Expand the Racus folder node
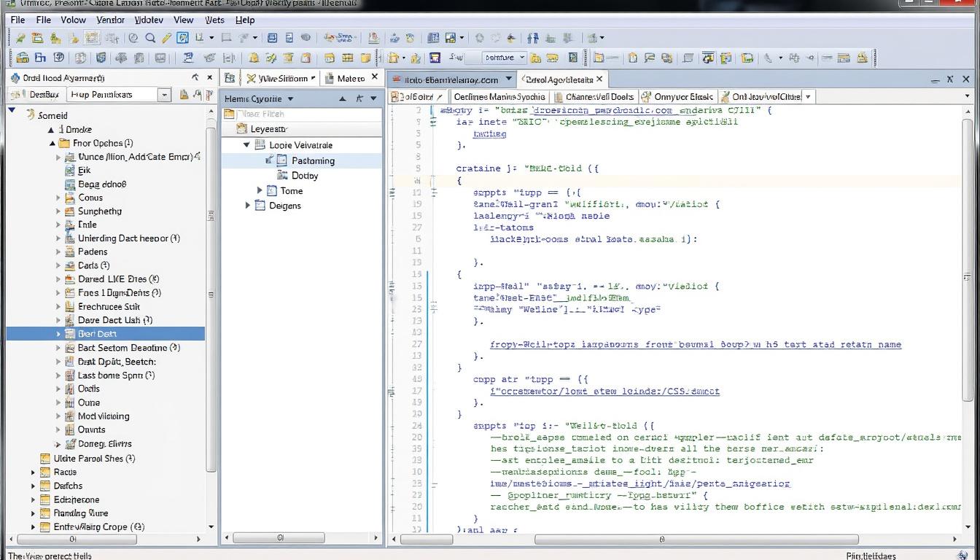Image resolution: width=980 pixels, height=560 pixels. pyautogui.click(x=33, y=472)
